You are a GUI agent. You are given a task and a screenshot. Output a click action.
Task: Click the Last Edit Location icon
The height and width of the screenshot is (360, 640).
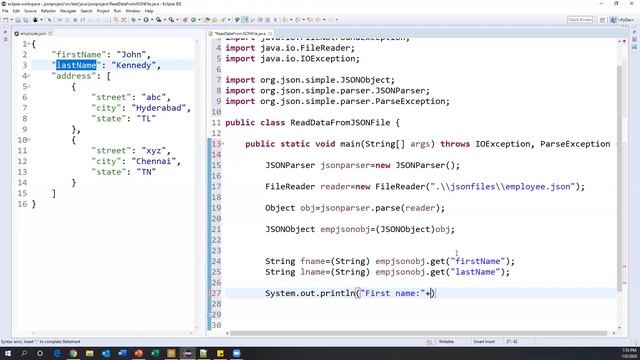click(x=310, y=20)
